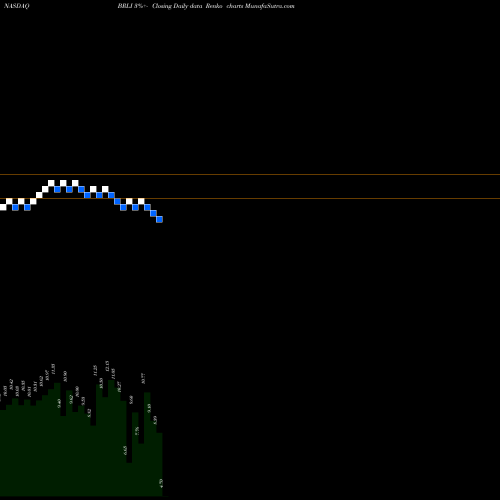Click the 4.59 volume bar label
Screen dimensions: 500x500
coord(162,483)
